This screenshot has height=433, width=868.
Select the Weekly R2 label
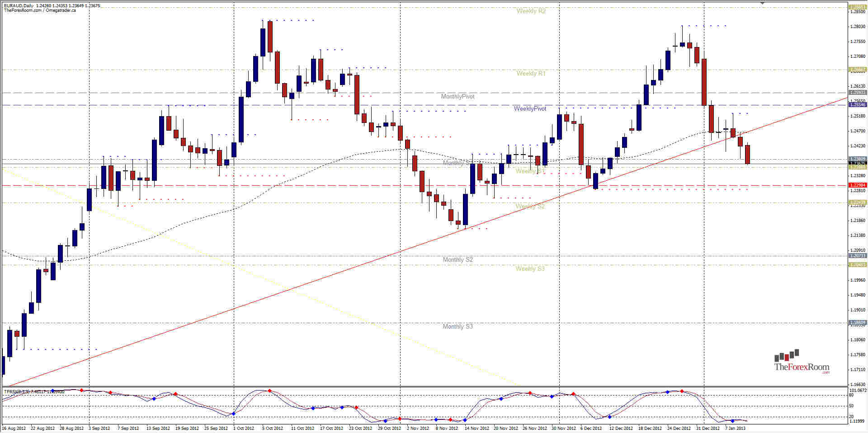pyautogui.click(x=531, y=11)
